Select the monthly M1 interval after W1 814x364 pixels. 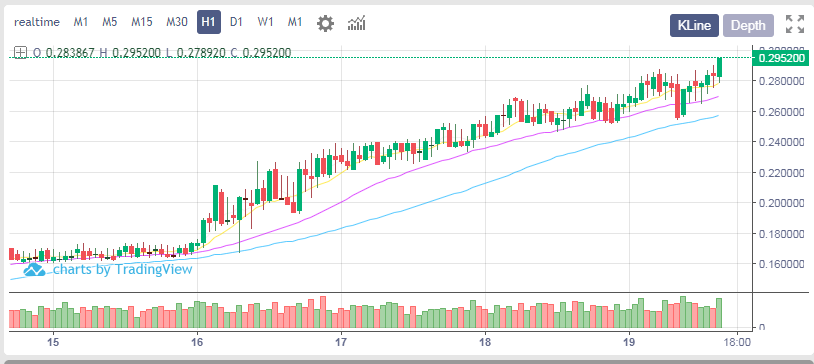click(295, 22)
